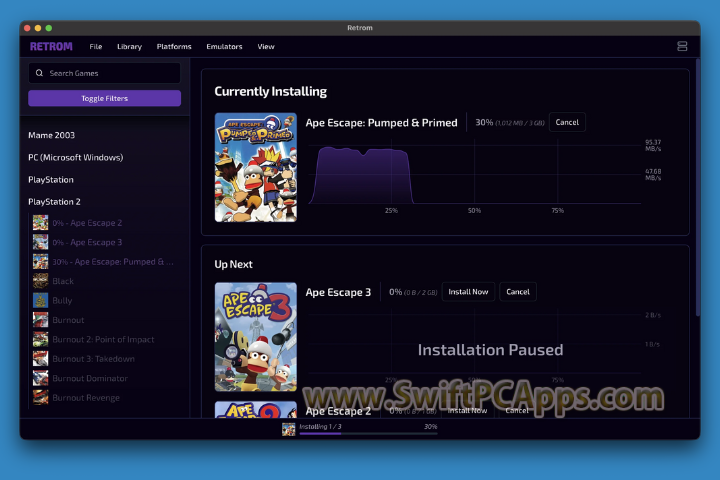
Task: Cancel the Pumped & Primed installation
Action: (x=567, y=122)
